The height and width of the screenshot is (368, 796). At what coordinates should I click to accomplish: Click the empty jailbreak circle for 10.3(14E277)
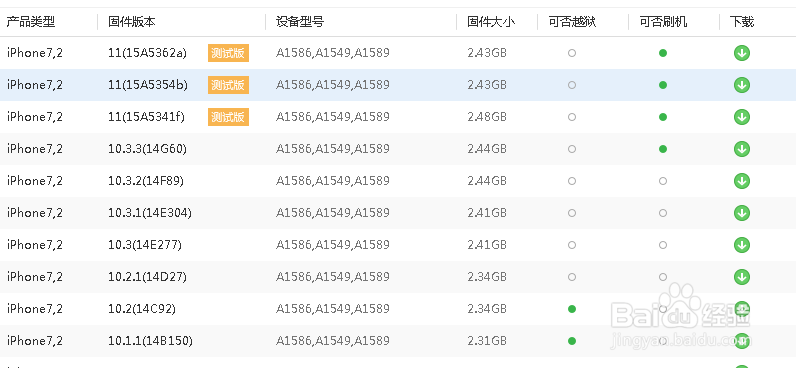click(x=572, y=245)
